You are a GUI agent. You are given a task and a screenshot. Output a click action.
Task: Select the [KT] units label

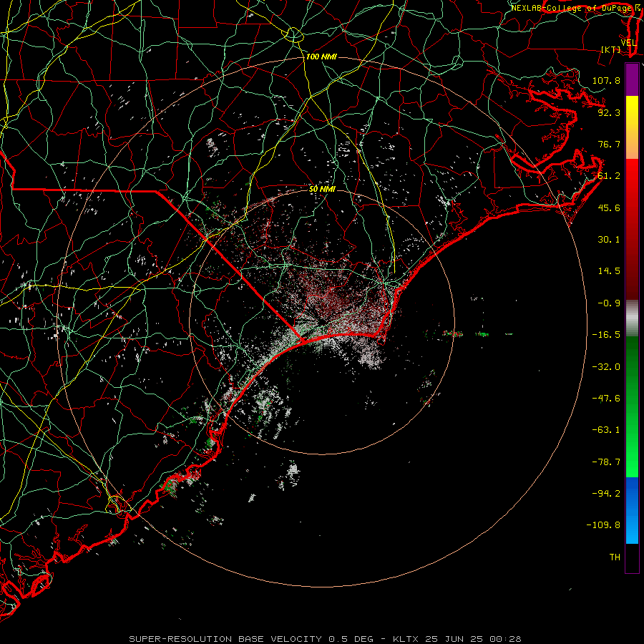point(611,49)
